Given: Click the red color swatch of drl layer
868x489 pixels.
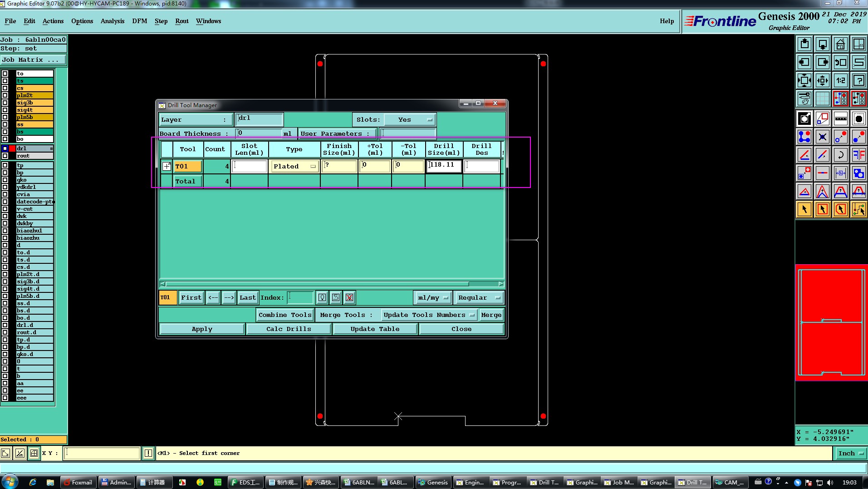Looking at the screenshot, I should (x=12, y=148).
